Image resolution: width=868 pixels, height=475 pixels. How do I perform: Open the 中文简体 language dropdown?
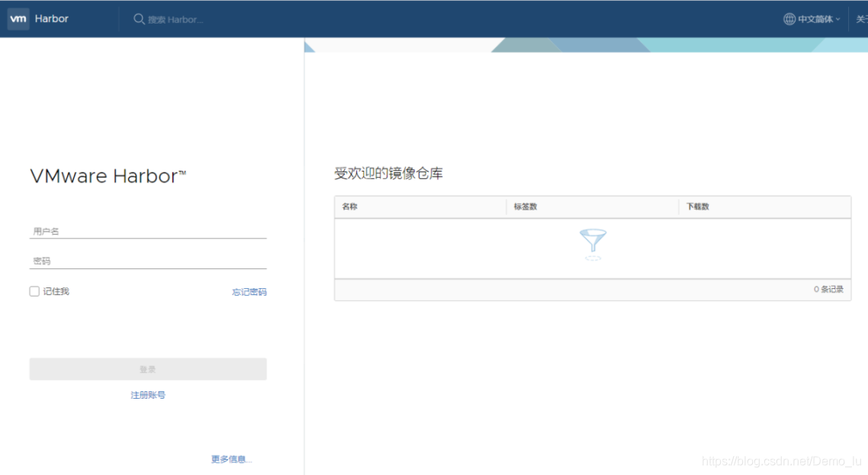pyautogui.click(x=818, y=19)
